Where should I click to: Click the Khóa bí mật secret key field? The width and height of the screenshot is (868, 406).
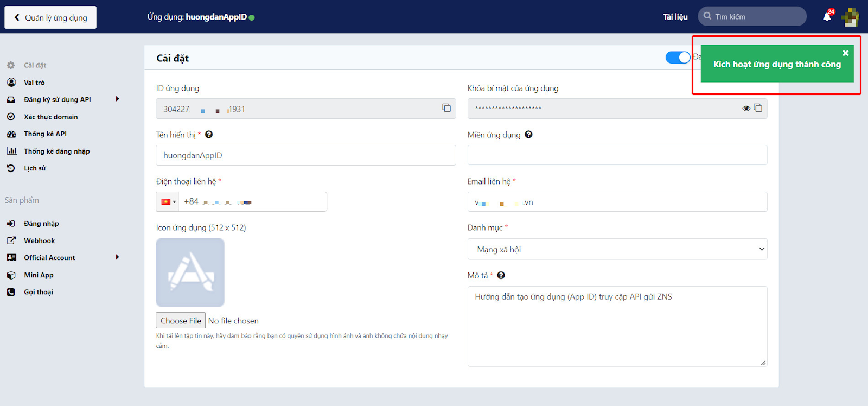pyautogui.click(x=617, y=109)
